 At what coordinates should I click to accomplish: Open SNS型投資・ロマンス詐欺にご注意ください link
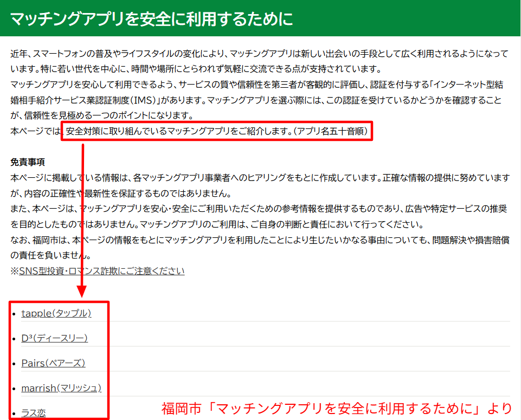tap(102, 271)
